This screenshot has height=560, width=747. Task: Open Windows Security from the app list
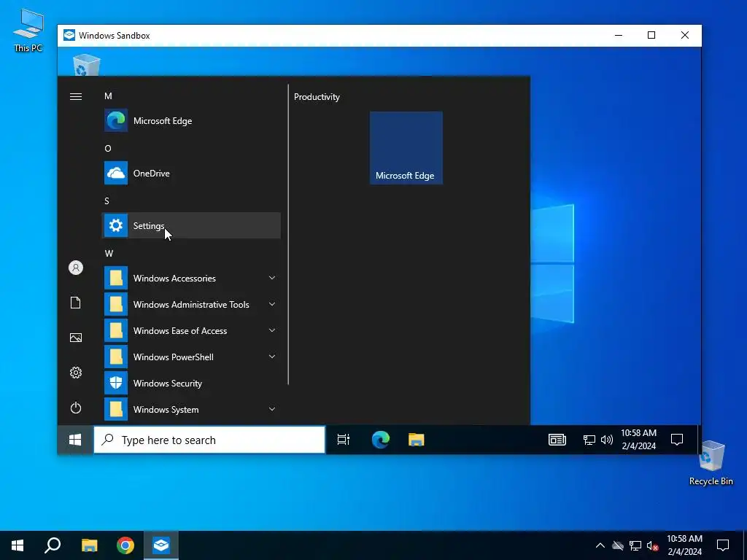(190, 384)
